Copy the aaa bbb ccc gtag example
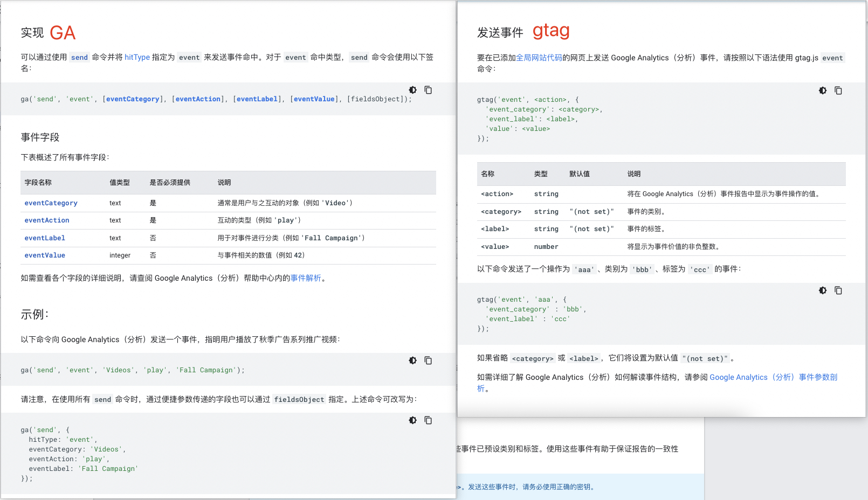Viewport: 868px width, 500px height. pyautogui.click(x=839, y=290)
